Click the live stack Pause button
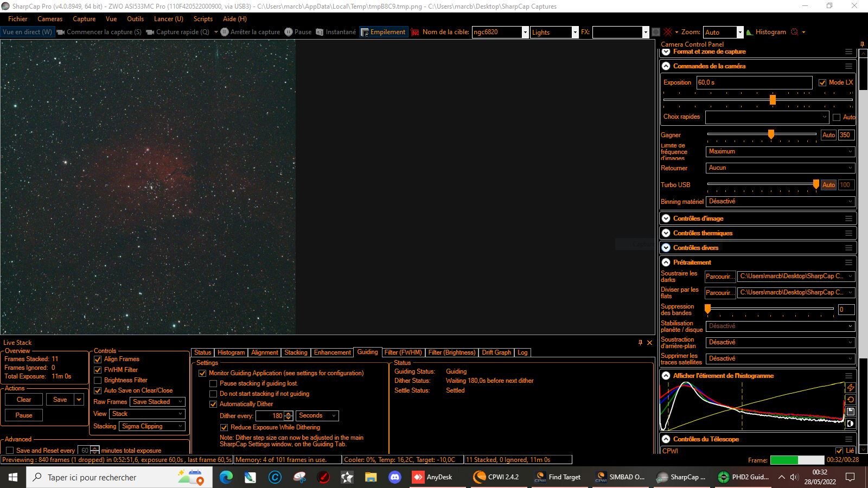The height and width of the screenshot is (488, 868). click(x=24, y=415)
